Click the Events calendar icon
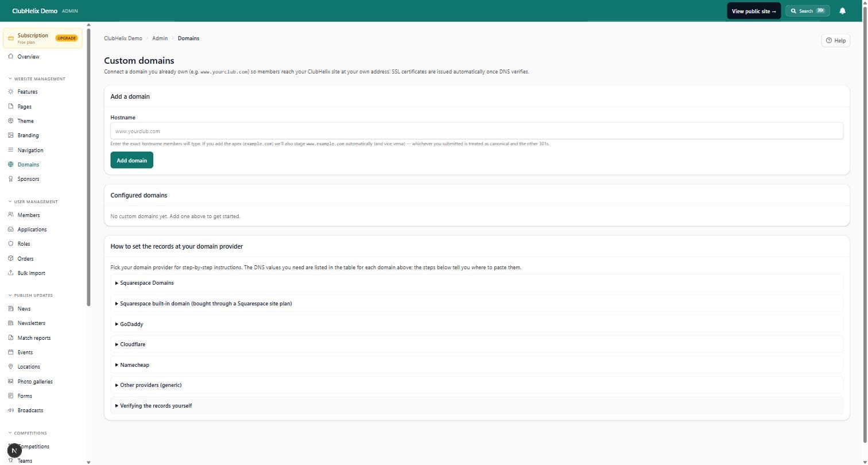This screenshot has height=465, width=868. [11, 352]
